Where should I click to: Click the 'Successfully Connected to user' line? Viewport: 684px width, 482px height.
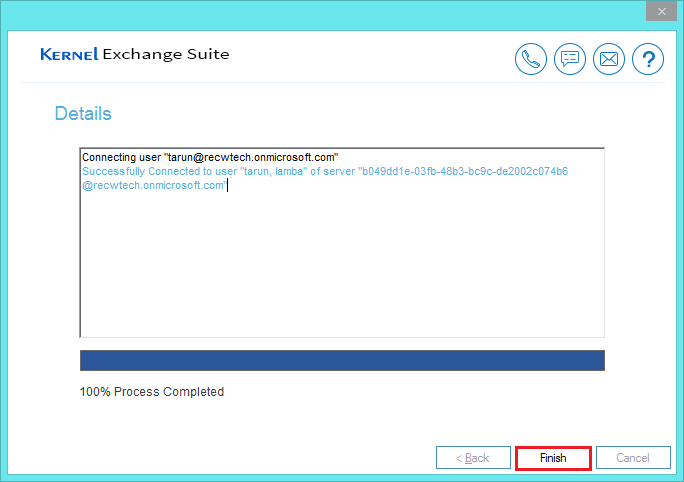click(x=325, y=171)
